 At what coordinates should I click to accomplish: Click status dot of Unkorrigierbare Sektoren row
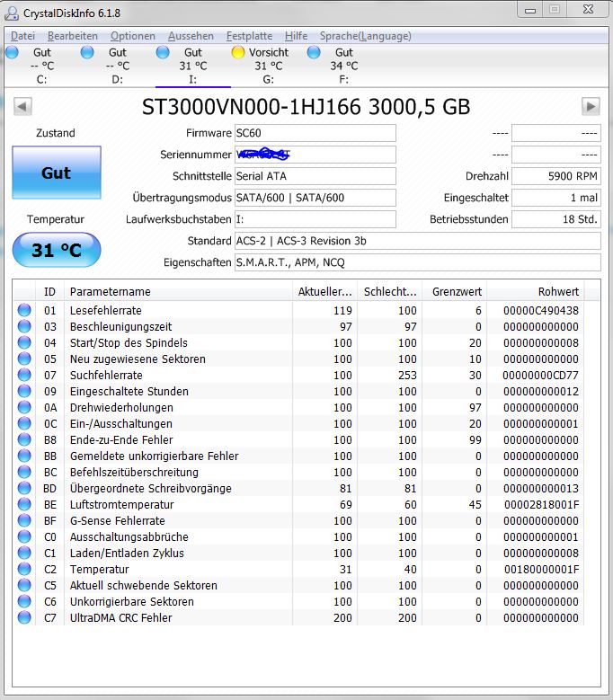click(x=24, y=601)
